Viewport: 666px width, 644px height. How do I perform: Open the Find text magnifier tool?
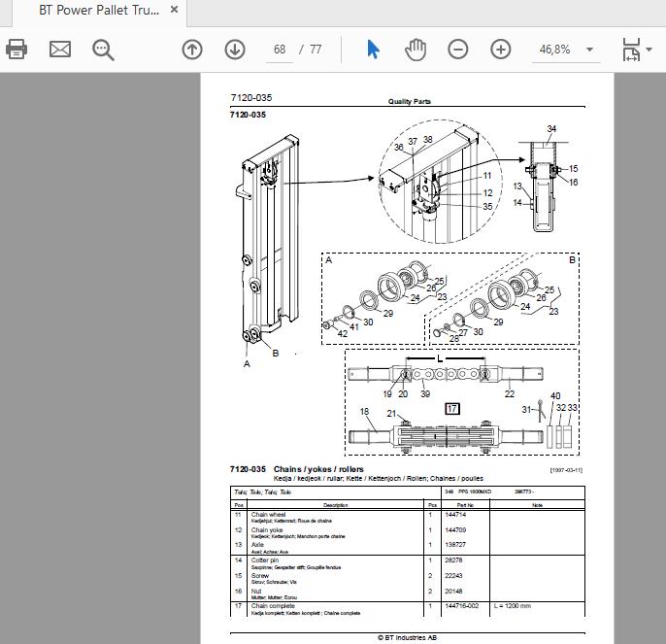tap(103, 50)
